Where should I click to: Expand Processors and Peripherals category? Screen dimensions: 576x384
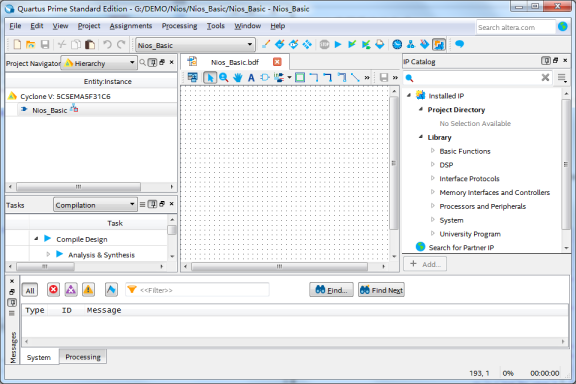pos(432,206)
